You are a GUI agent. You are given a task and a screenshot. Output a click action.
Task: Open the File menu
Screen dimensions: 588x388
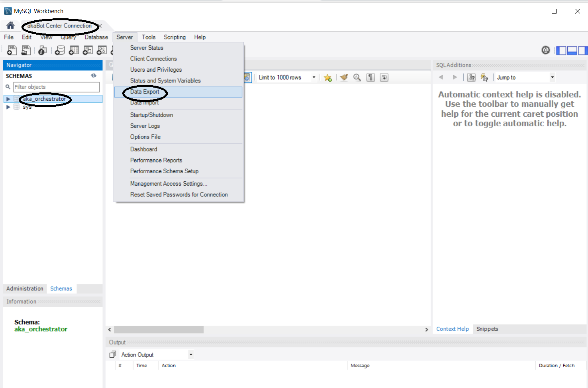[x=9, y=37]
